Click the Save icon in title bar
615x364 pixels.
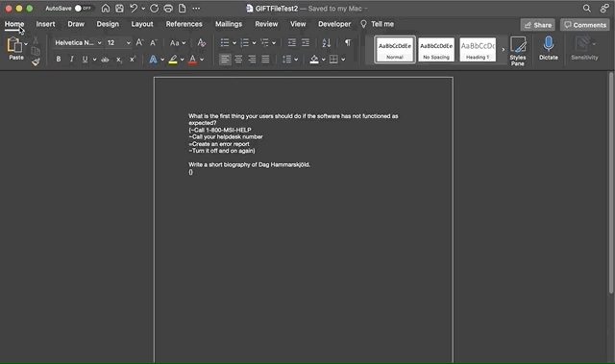click(119, 9)
